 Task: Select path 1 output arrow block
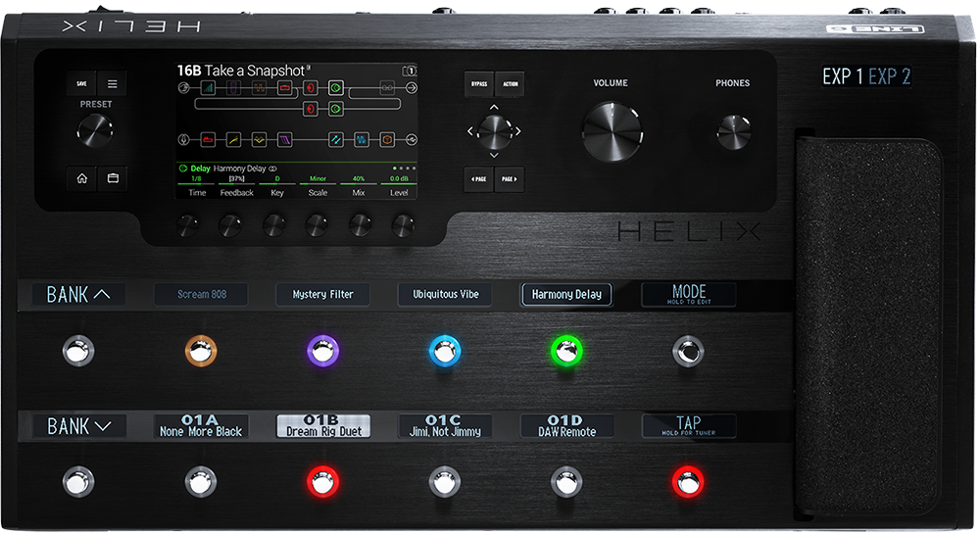tap(412, 88)
